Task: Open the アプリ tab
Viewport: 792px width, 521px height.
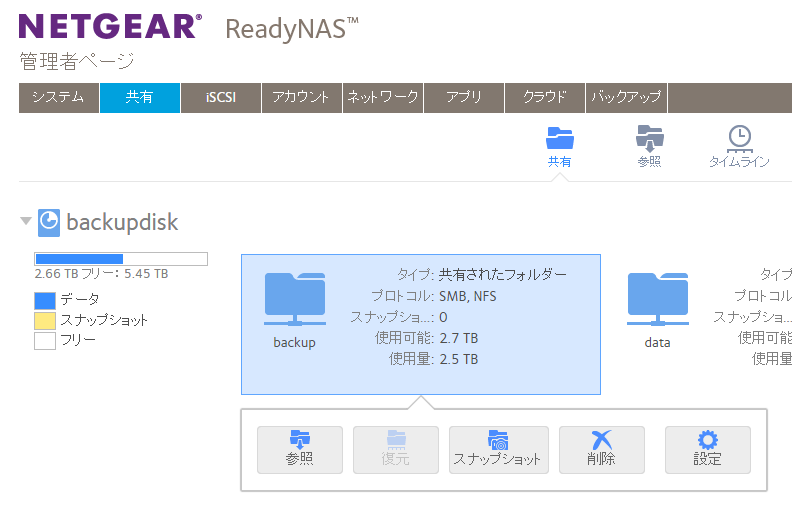Action: (464, 98)
